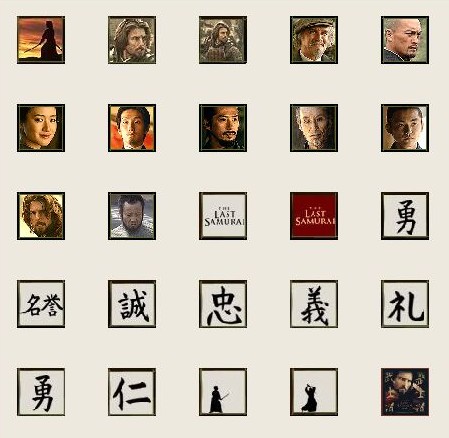Pick the 忠 kanji icon

click(223, 304)
